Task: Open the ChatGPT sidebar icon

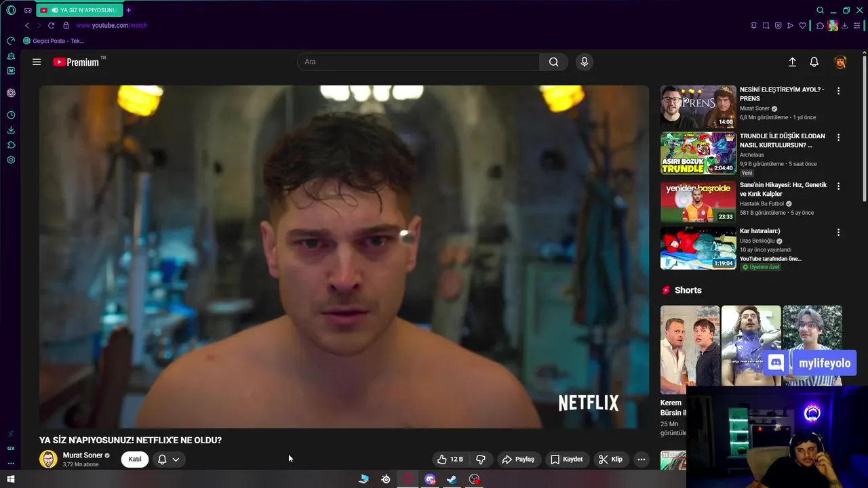Action: pyautogui.click(x=11, y=93)
